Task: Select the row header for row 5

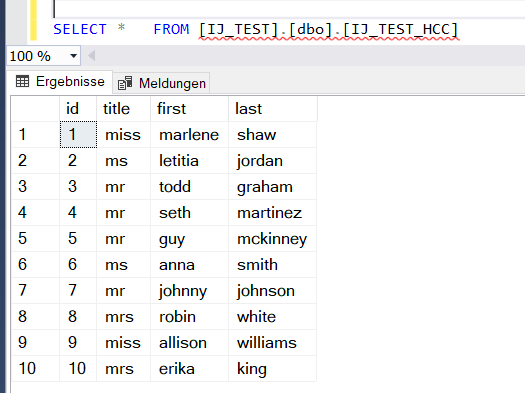Action: (x=35, y=239)
